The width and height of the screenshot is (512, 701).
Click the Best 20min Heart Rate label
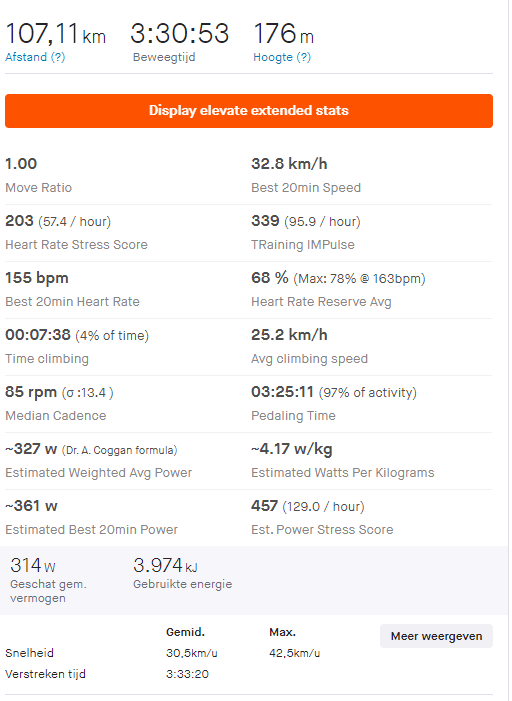click(72, 302)
